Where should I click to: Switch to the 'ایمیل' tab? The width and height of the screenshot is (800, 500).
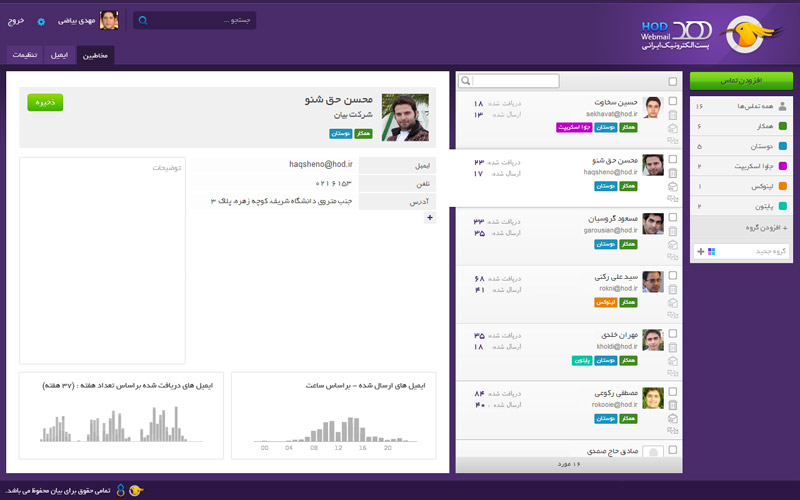[60, 55]
